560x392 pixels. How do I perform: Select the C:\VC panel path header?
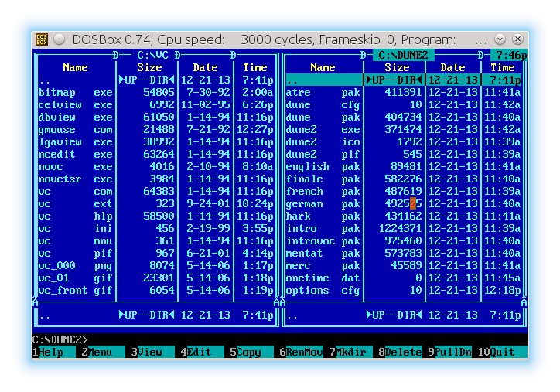tap(152, 56)
